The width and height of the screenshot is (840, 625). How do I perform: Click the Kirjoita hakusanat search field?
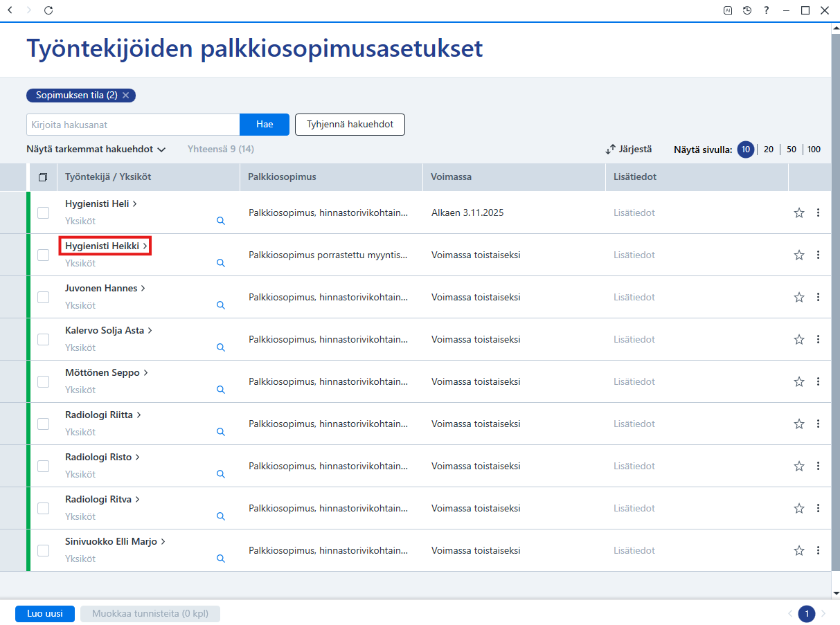click(133, 125)
